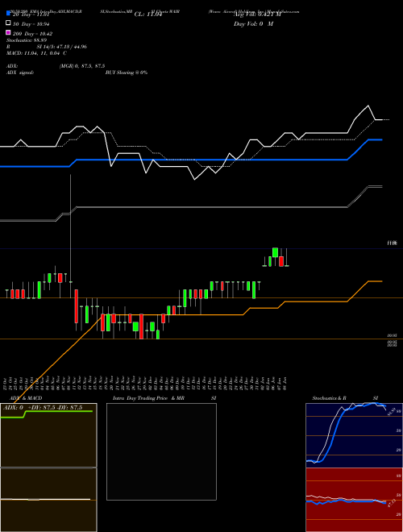
Task: Select the '200 Day = 10.42' legend text
Action: point(32,34)
